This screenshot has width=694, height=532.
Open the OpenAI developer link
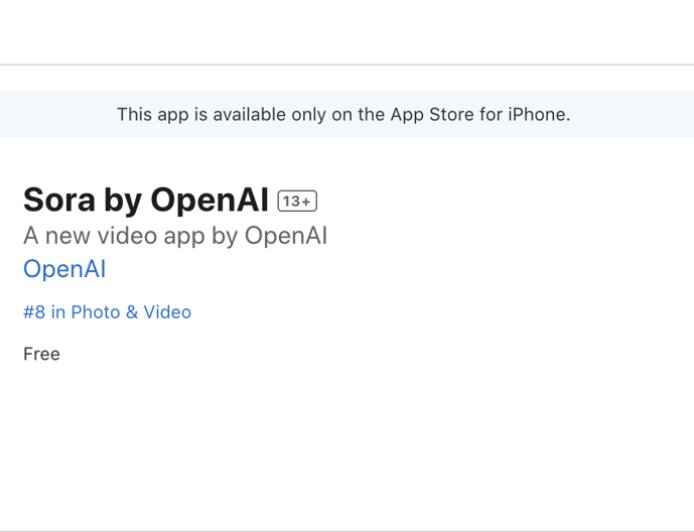click(64, 269)
